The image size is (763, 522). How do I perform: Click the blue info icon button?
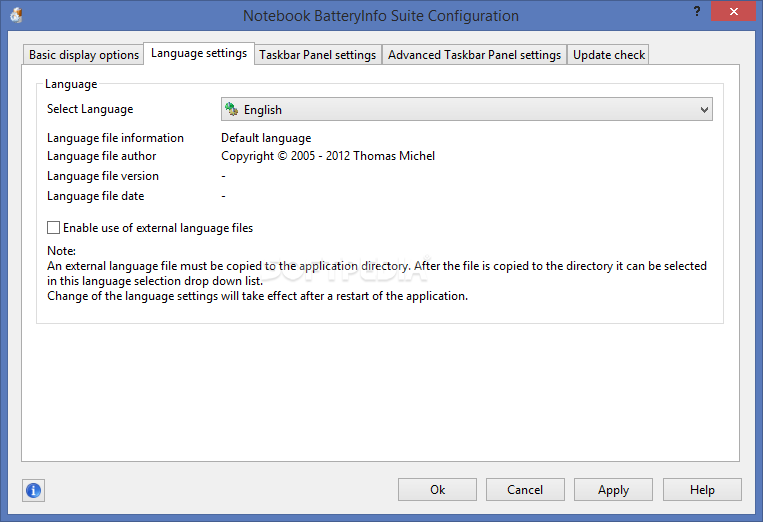click(33, 490)
